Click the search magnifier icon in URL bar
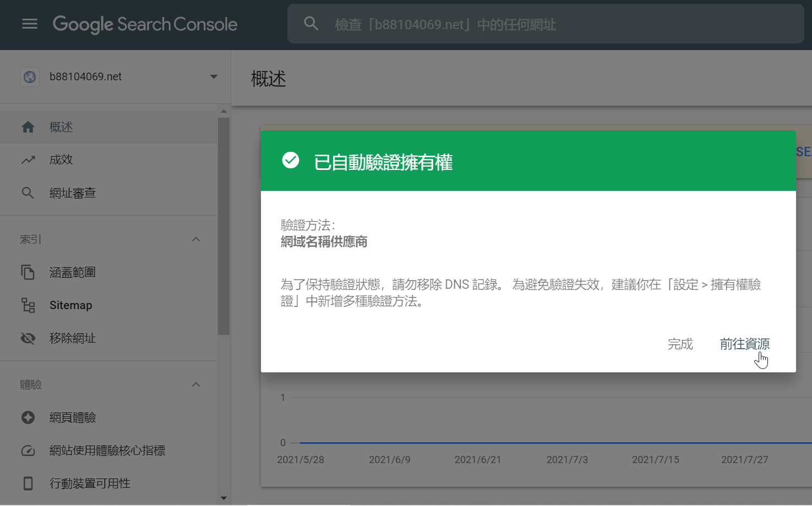Screen dimensions: 812x506 (311, 24)
